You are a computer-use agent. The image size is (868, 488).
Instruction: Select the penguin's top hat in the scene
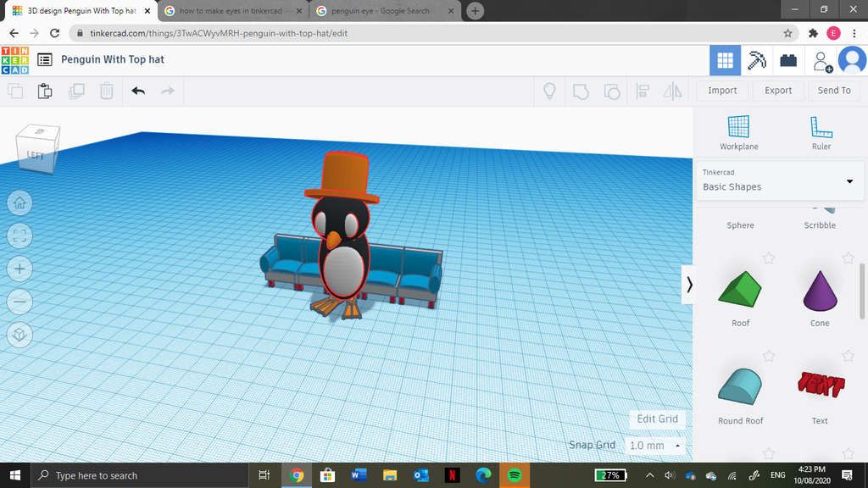pos(342,176)
